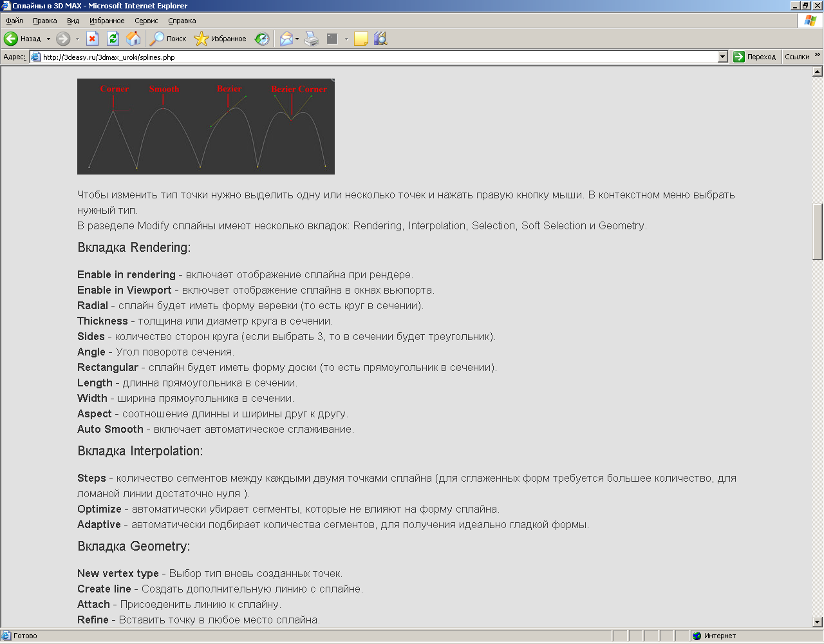The width and height of the screenshot is (824, 644).
Task: Click the scroll up arrow
Action: (x=818, y=72)
